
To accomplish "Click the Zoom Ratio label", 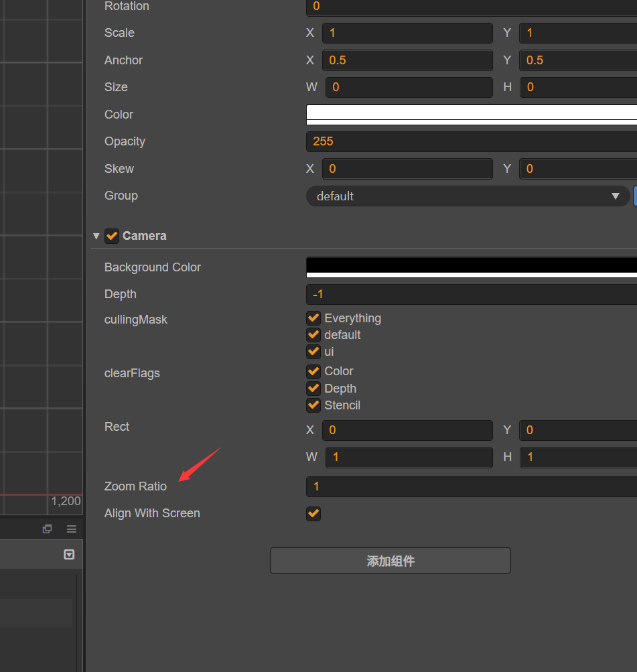I will click(135, 486).
